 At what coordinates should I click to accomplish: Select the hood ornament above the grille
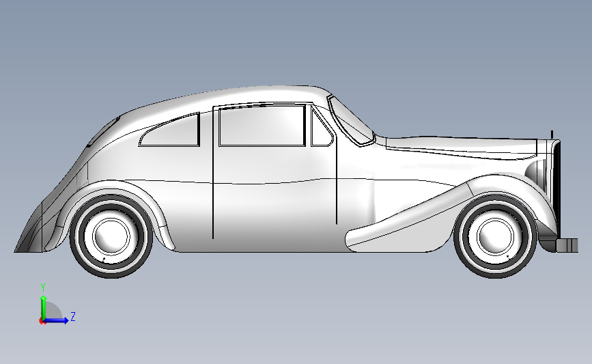(x=552, y=135)
